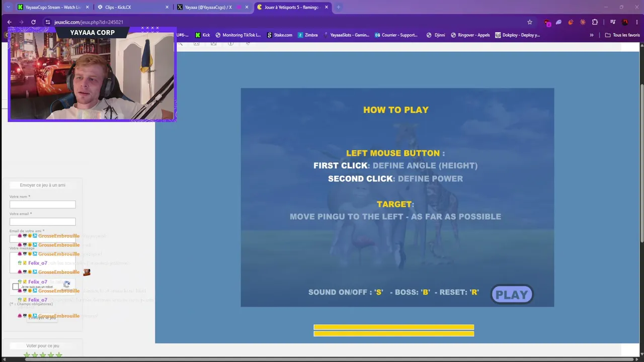This screenshot has height=362, width=644.
Task: Open the Ringover - Appels bookmark
Action: 470,35
